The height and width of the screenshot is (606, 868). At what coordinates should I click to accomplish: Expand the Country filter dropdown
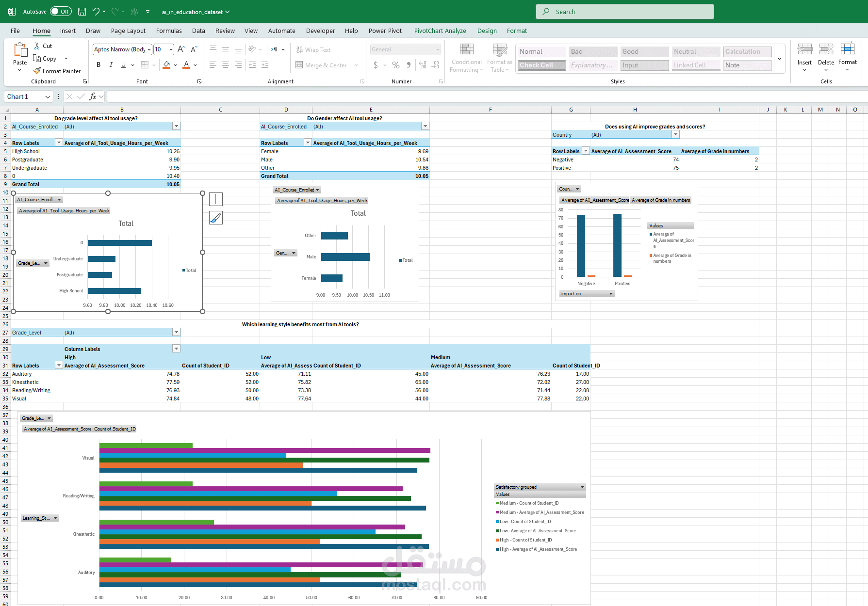[x=675, y=135]
